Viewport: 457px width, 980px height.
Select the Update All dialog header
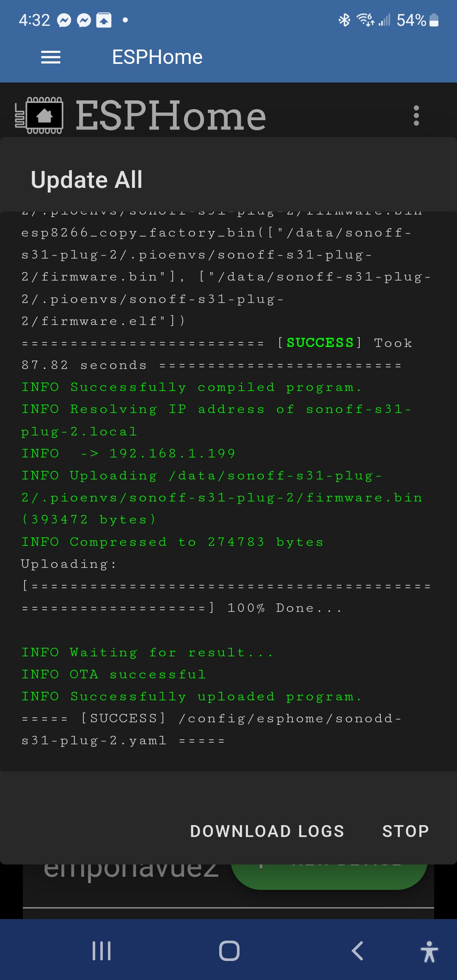pos(86,179)
